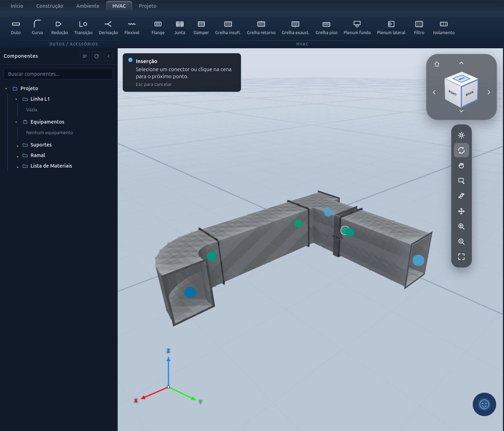Image resolution: width=504 pixels, height=431 pixels.
Task: Select Grelha insufl. tool
Action: (228, 28)
